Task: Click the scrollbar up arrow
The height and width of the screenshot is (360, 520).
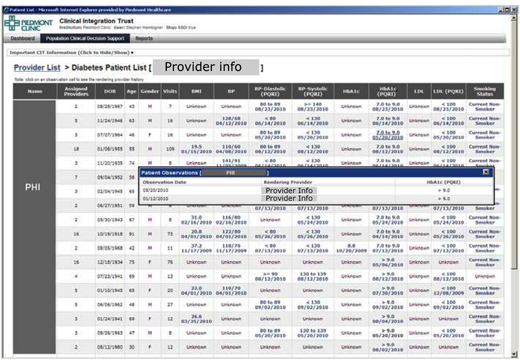Action: pyautogui.click(x=514, y=18)
